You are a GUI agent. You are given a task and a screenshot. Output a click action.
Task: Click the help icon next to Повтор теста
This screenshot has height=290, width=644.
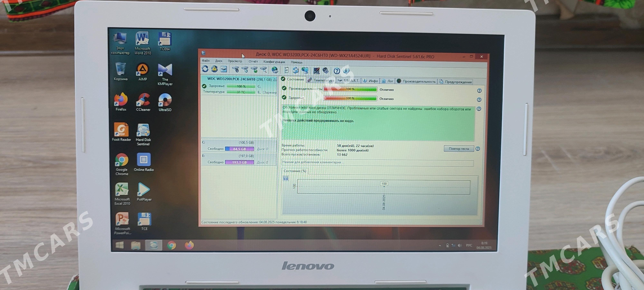[478, 149]
